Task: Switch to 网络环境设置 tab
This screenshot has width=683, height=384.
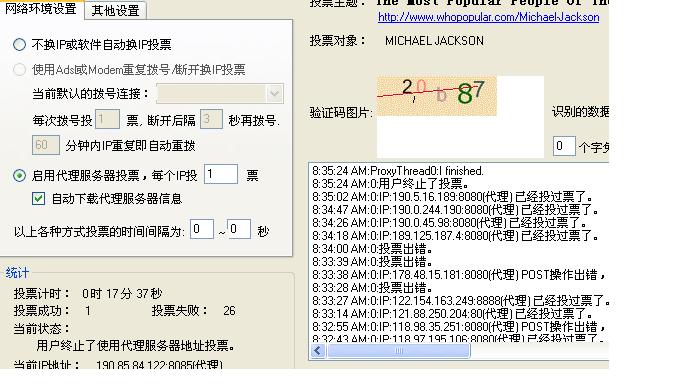Action: 41,9
